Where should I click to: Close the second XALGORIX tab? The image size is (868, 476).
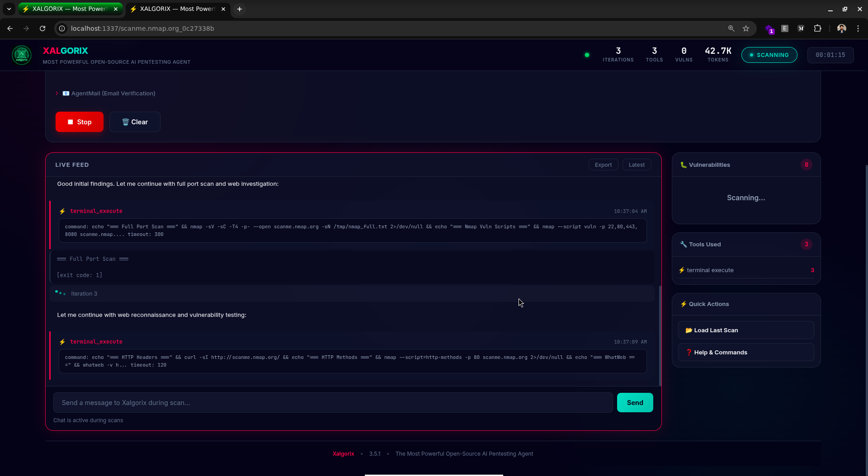223,9
